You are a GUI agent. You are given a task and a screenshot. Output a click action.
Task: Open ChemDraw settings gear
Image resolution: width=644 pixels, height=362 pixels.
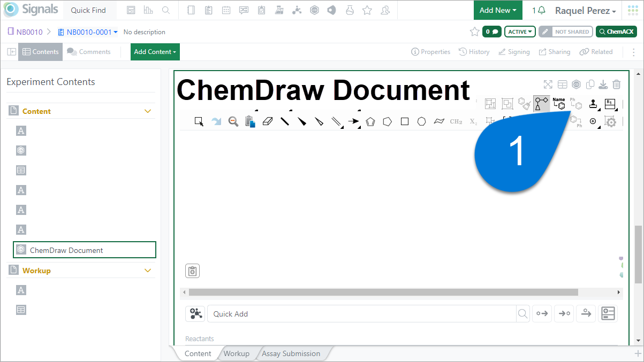click(611, 121)
